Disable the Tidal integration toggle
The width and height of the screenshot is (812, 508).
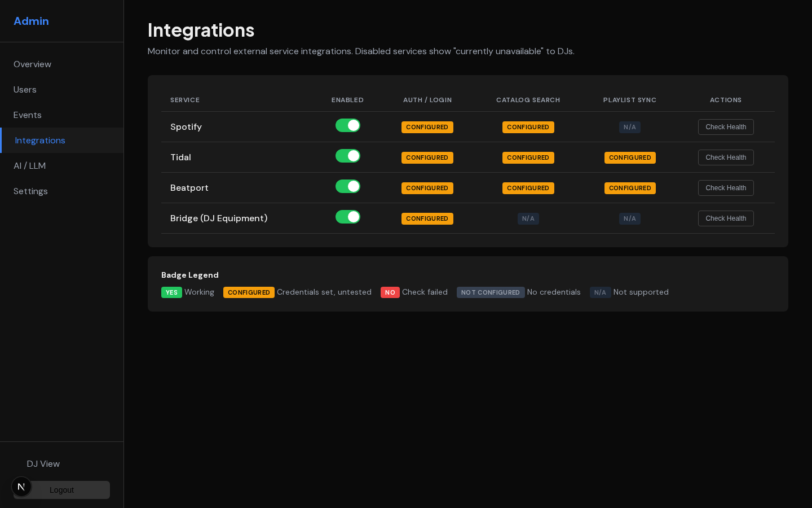348,156
